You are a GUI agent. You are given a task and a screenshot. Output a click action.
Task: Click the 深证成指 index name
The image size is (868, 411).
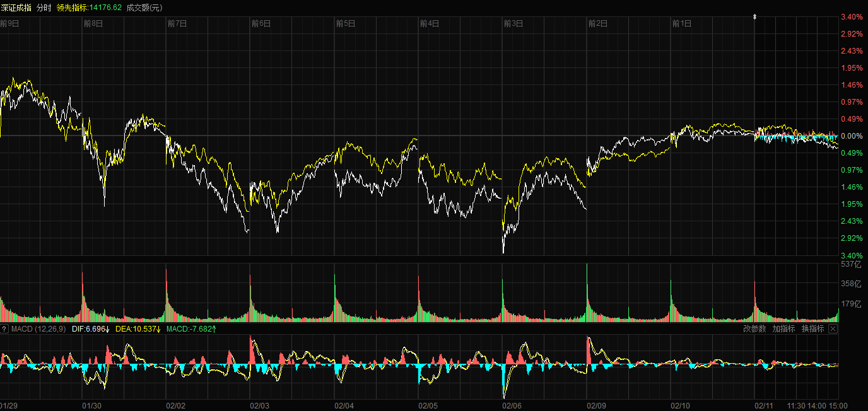click(x=16, y=8)
